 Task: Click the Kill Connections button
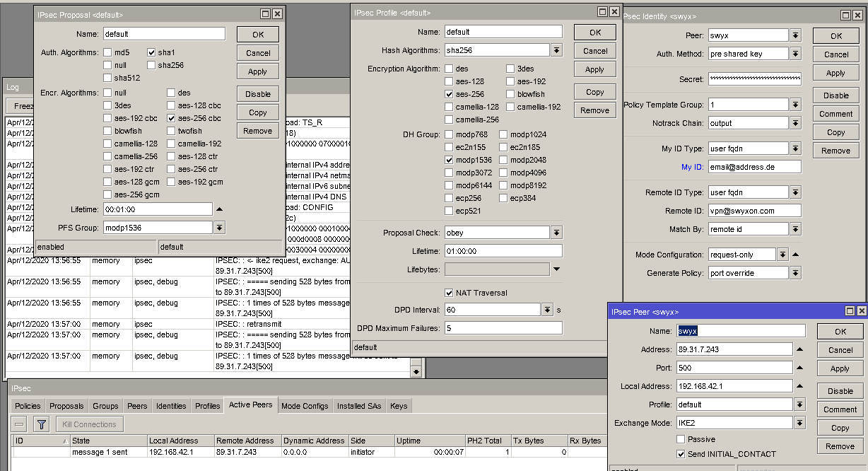tap(89, 424)
